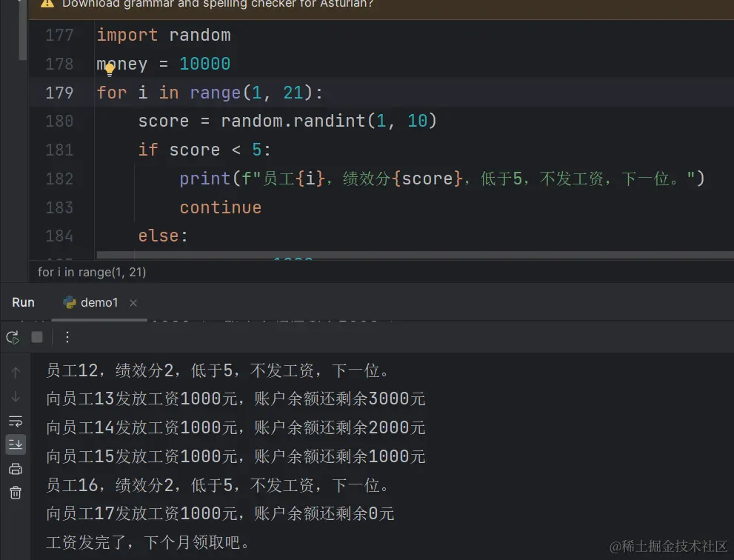Click 'print' on line 182
Screen dimensions: 734x560
point(205,179)
